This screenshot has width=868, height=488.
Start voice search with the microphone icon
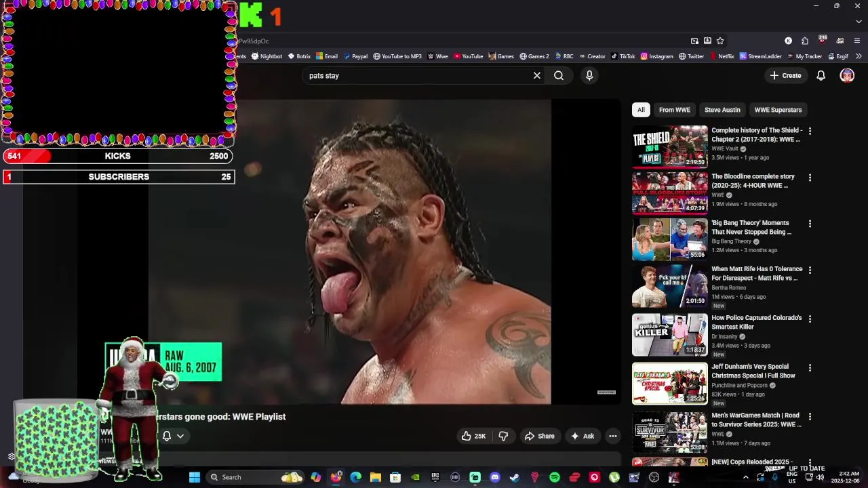click(x=589, y=76)
